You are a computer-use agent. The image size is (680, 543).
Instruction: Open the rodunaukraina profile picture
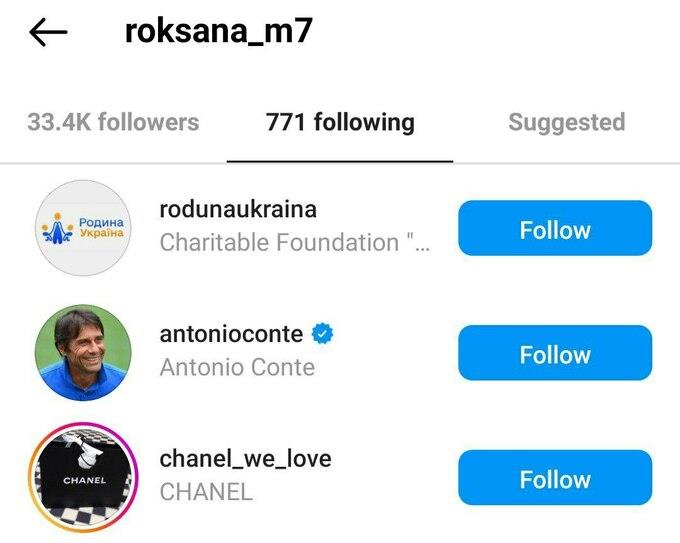point(84,228)
